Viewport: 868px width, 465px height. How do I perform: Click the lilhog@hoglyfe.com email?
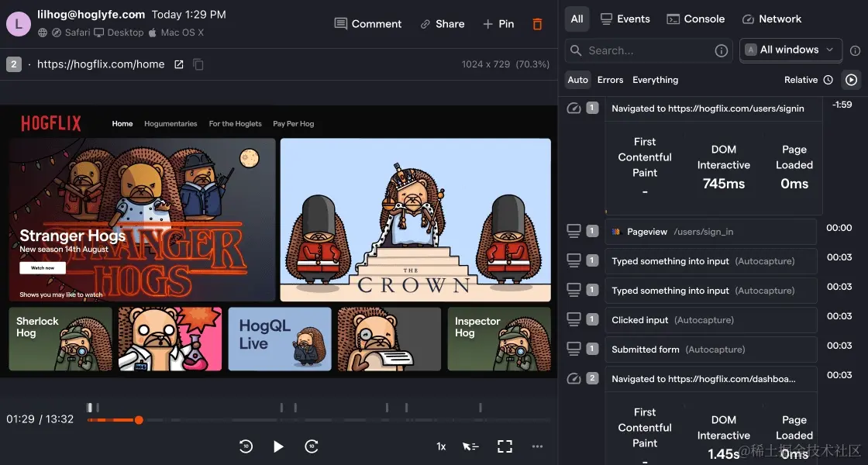click(x=91, y=15)
